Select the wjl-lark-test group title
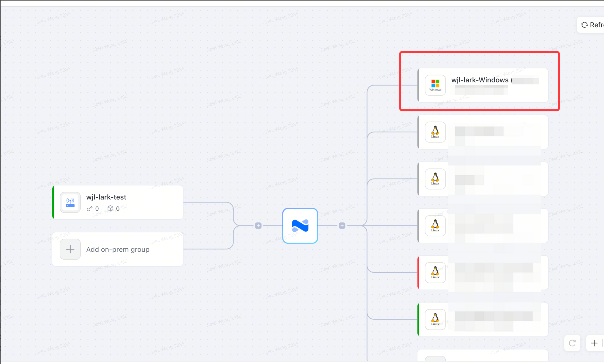Viewport: 604px width, 364px height. 106,197
